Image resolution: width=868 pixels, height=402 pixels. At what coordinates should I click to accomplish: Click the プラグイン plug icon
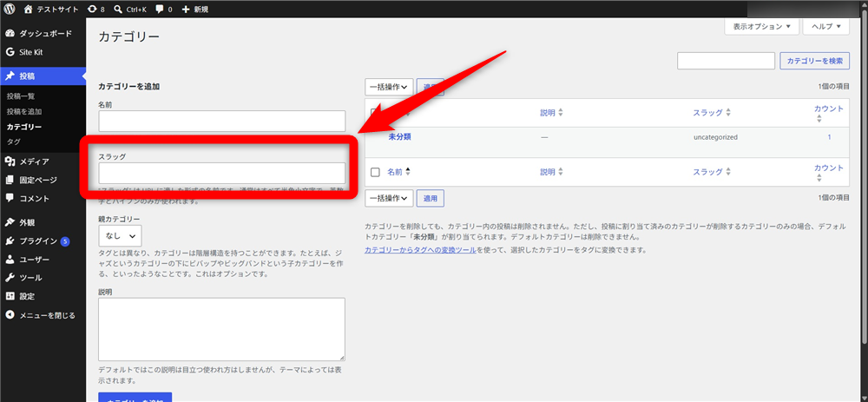[10, 241]
